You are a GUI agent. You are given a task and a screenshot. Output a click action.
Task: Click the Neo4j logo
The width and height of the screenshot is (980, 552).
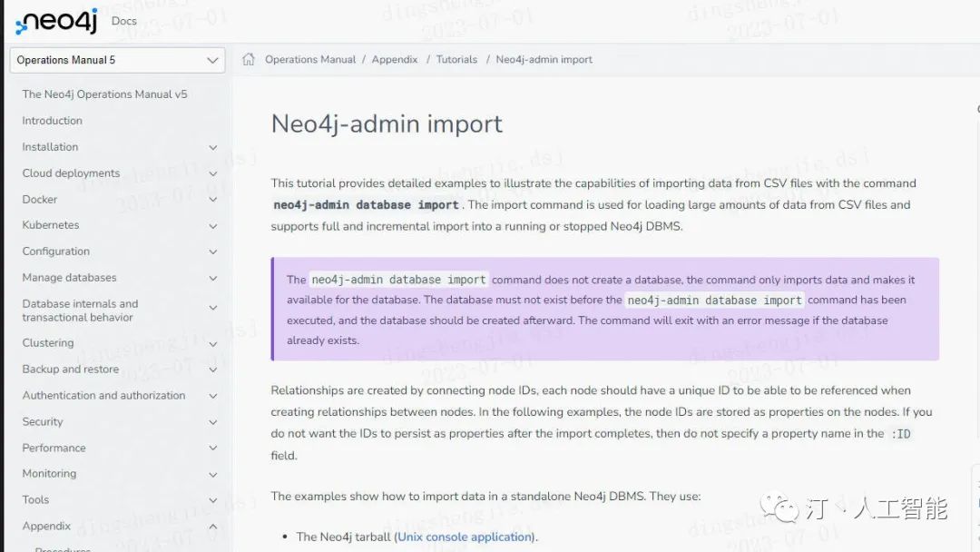pos(57,21)
